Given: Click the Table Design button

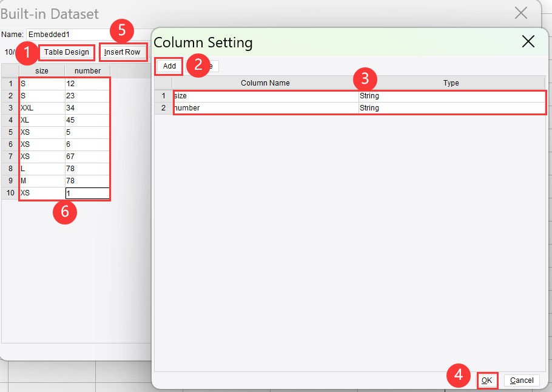Looking at the screenshot, I should [x=66, y=52].
